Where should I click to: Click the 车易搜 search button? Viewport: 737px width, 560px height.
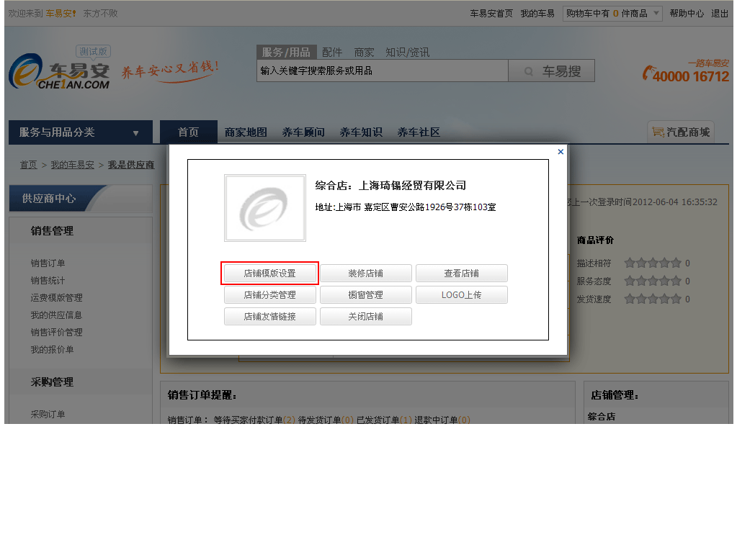click(x=551, y=71)
